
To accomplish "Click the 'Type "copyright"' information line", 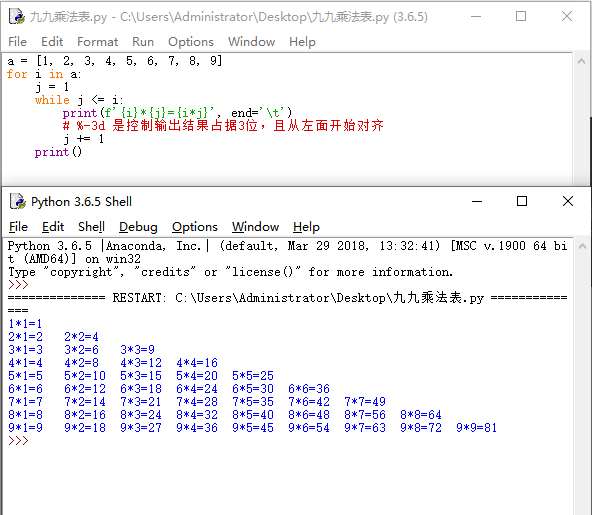I will [230, 272].
